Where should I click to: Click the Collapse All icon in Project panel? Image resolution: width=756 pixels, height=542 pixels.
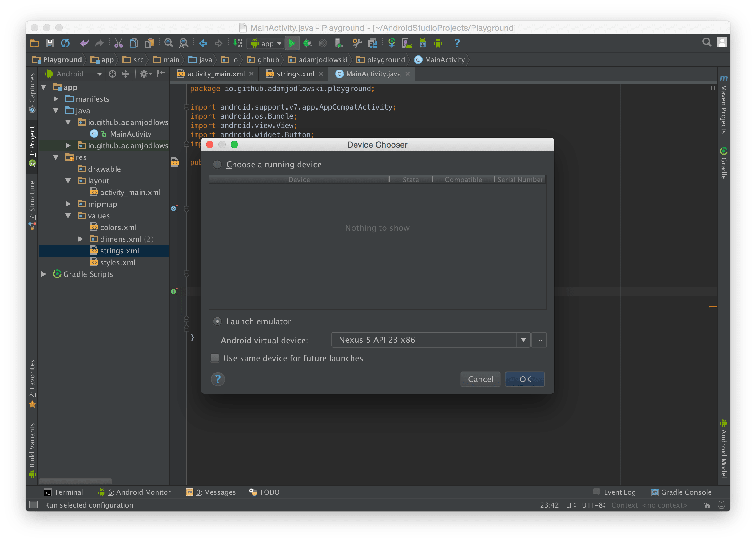(126, 74)
